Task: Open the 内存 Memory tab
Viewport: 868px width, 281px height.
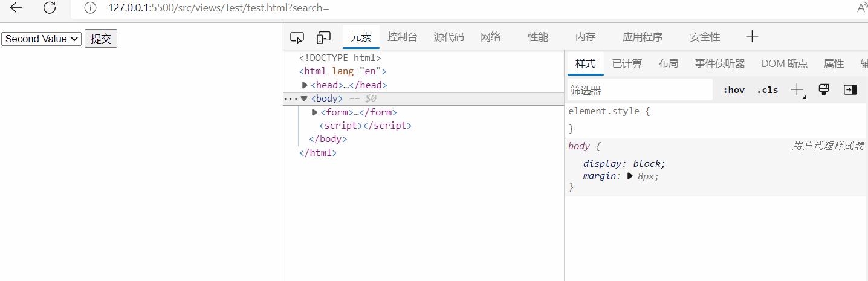Action: [x=586, y=37]
